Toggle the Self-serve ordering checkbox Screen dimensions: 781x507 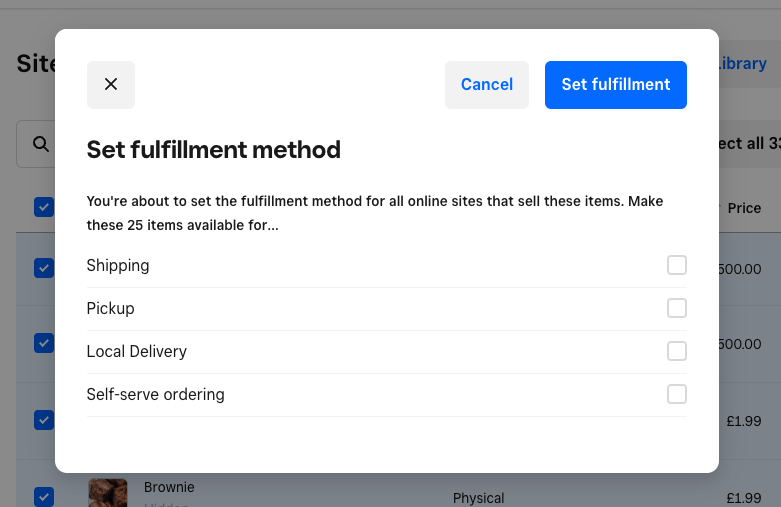[x=677, y=394]
